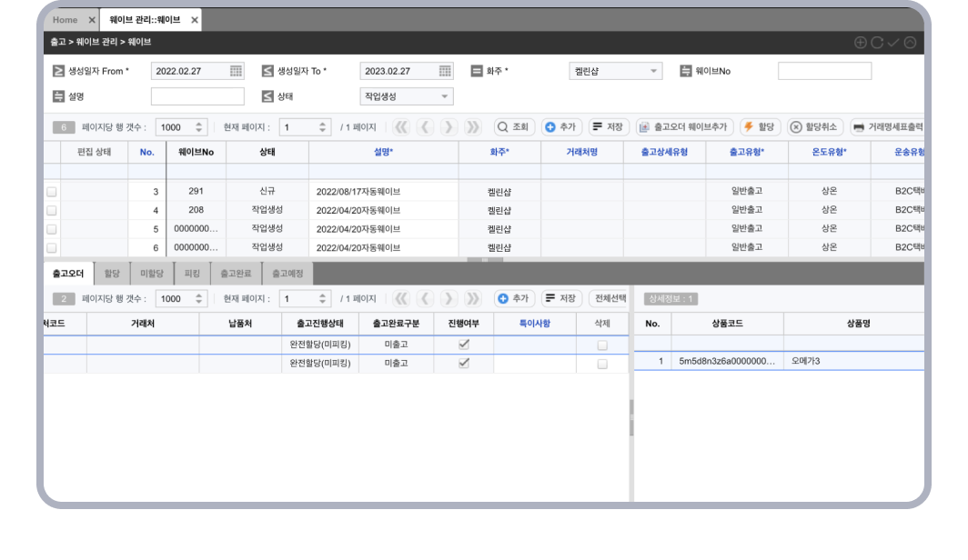Image resolution: width=968 pixels, height=560 pixels.
Task: Select checkbox for wave row 291
Action: 51,192
